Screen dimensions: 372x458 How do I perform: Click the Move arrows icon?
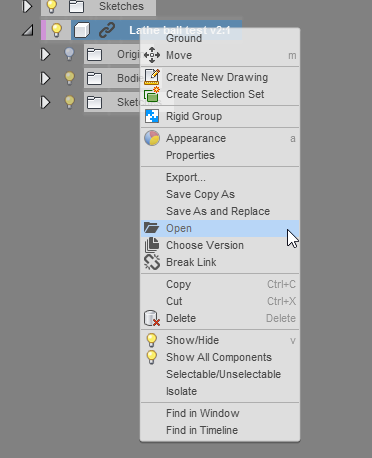(152, 55)
